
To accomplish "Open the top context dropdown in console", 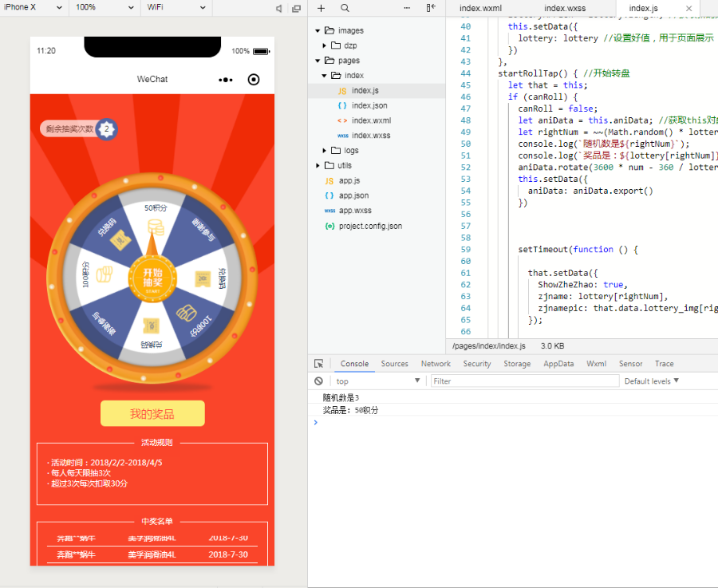I will (377, 381).
